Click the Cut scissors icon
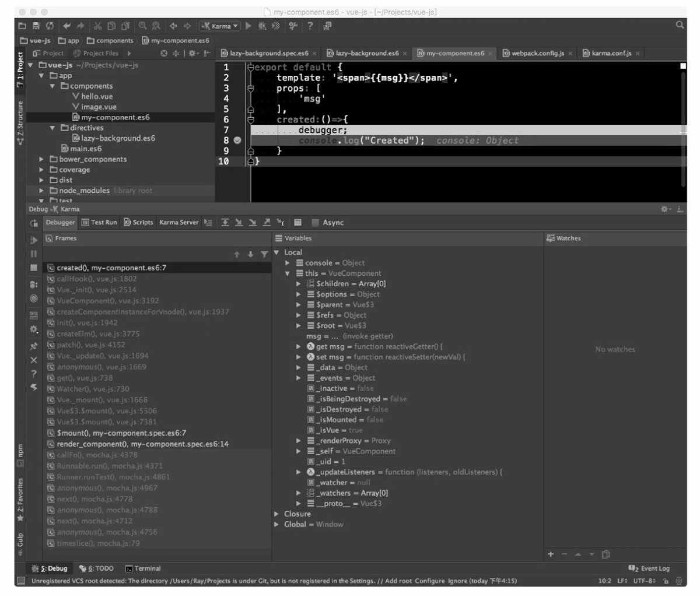 click(97, 26)
